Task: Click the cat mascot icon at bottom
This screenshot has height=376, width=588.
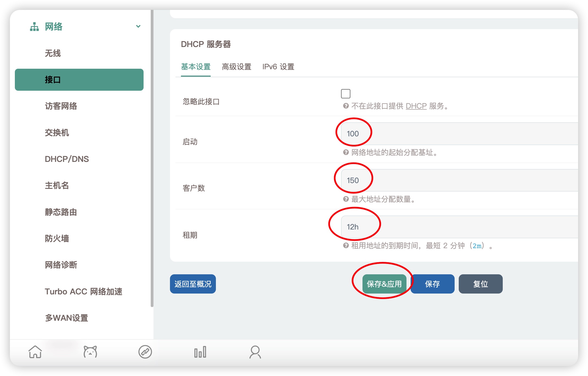Action: pos(90,352)
